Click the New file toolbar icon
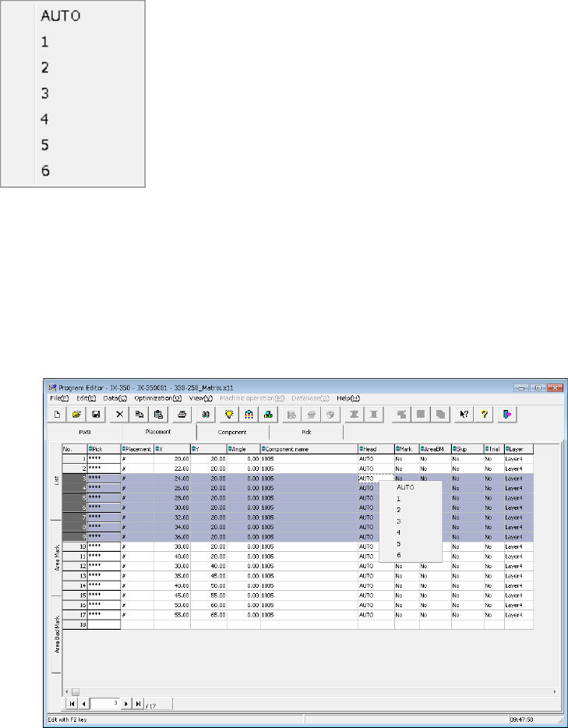Image resolution: width=568 pixels, height=728 pixels. 58,415
